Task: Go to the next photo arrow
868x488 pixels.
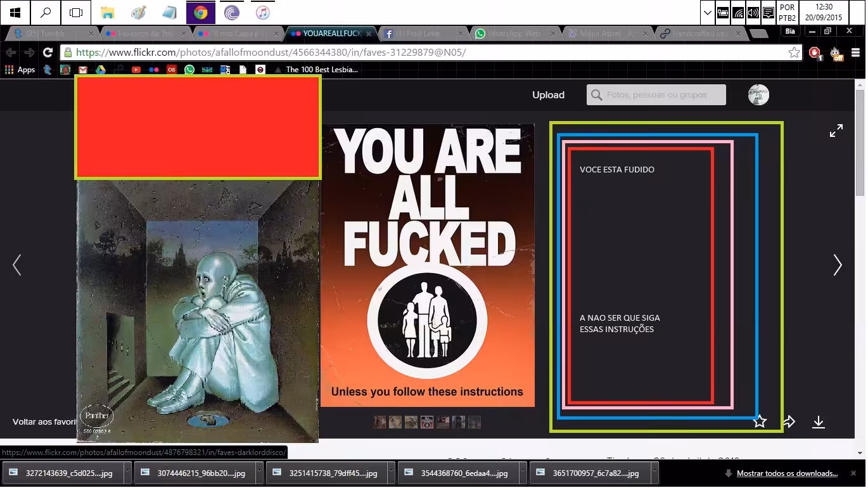Action: point(838,265)
